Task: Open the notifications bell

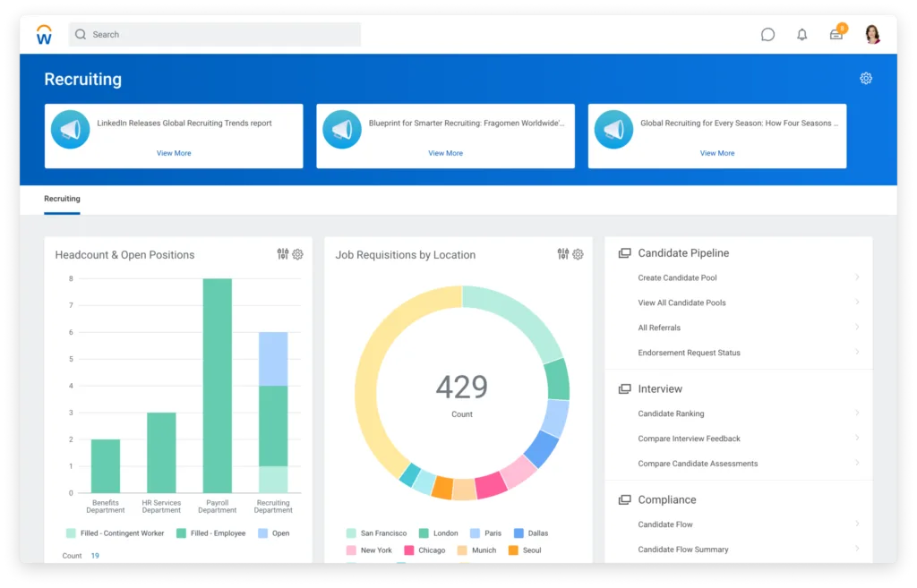Action: pyautogui.click(x=801, y=34)
